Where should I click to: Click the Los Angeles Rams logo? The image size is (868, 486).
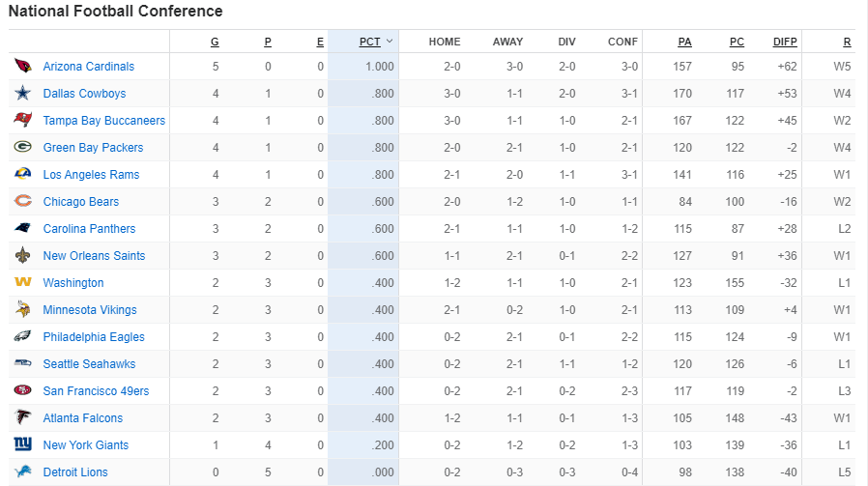[22, 175]
